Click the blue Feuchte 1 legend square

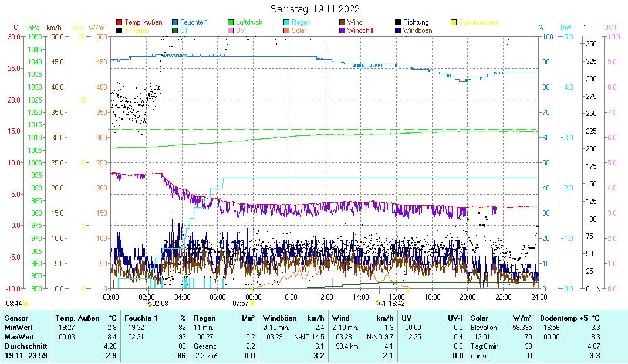[x=175, y=22]
